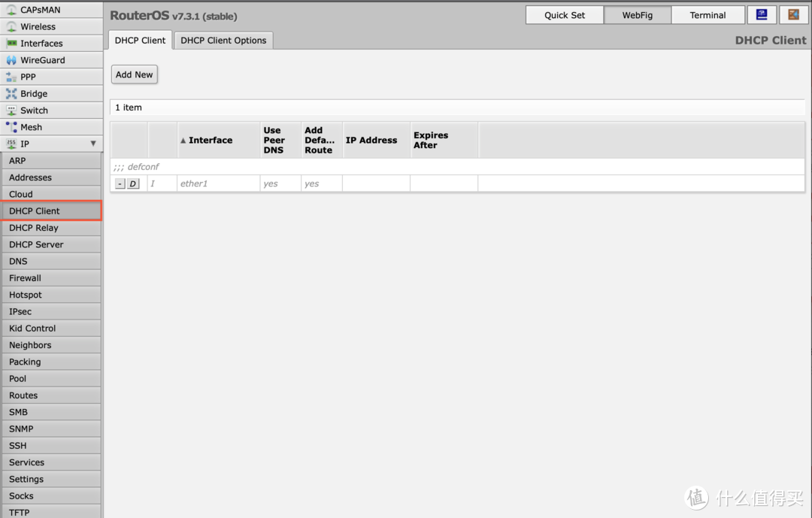
Task: Click the orange icon at top right
Action: click(793, 15)
